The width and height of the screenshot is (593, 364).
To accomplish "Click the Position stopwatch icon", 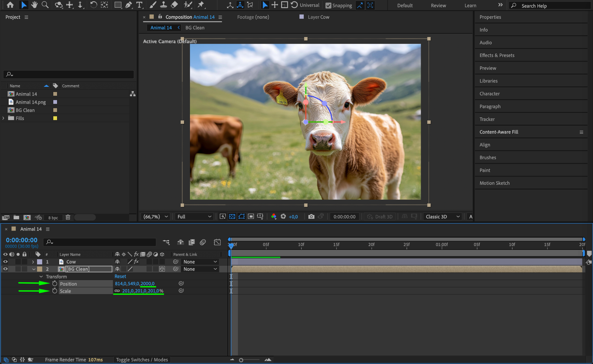I will point(55,284).
